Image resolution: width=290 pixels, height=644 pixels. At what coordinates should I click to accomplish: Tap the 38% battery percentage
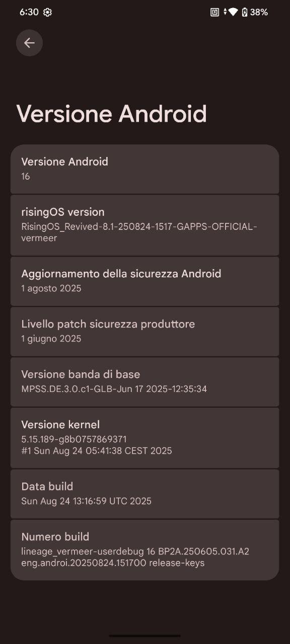click(259, 13)
